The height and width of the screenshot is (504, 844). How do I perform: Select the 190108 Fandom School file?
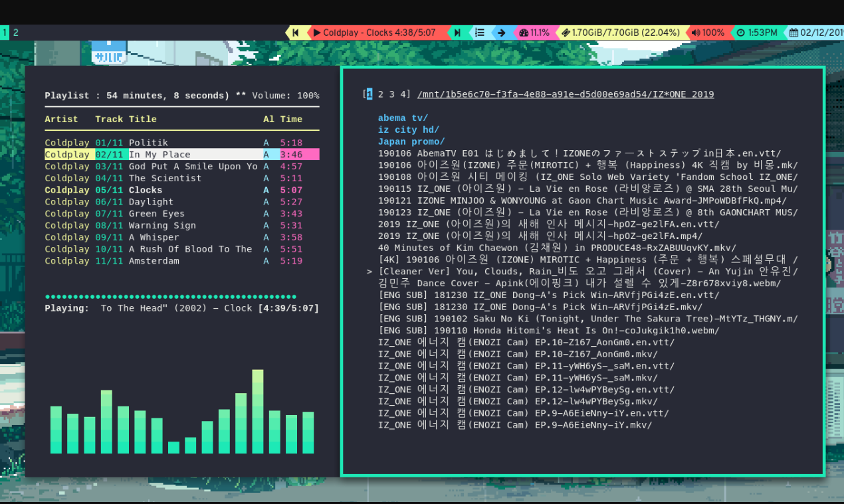588,177
